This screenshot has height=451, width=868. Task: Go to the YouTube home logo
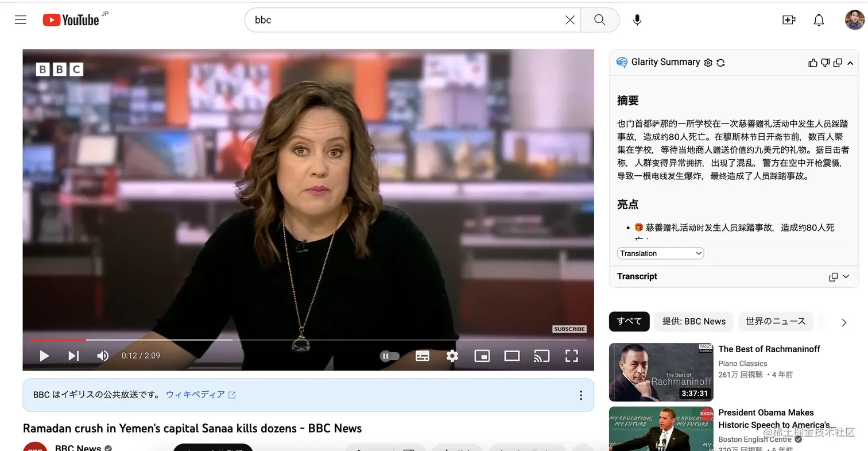(71, 20)
